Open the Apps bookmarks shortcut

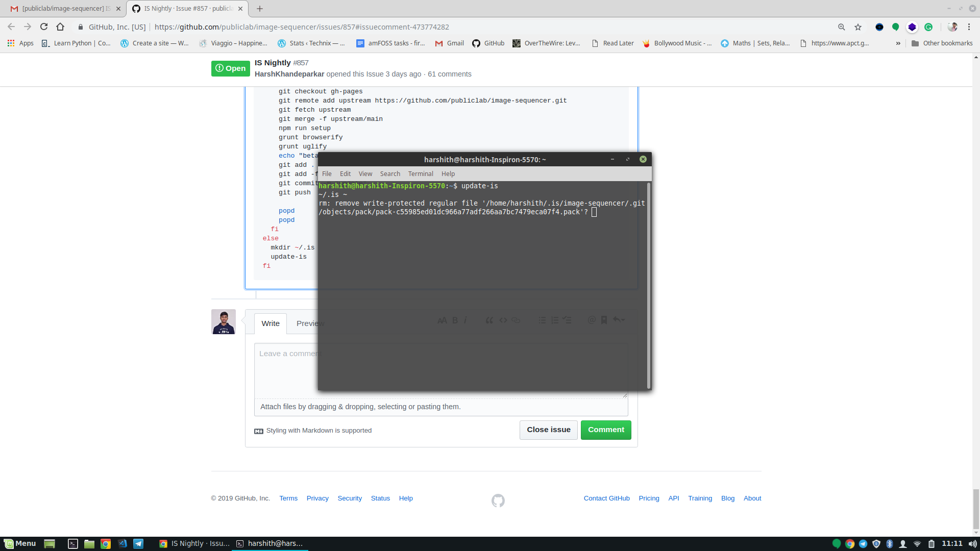coord(21,43)
